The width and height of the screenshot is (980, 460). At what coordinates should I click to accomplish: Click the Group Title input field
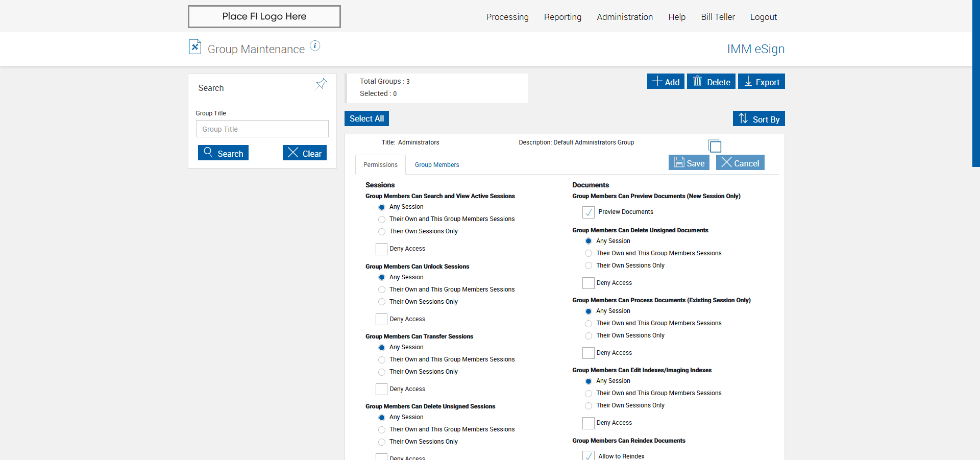point(262,129)
